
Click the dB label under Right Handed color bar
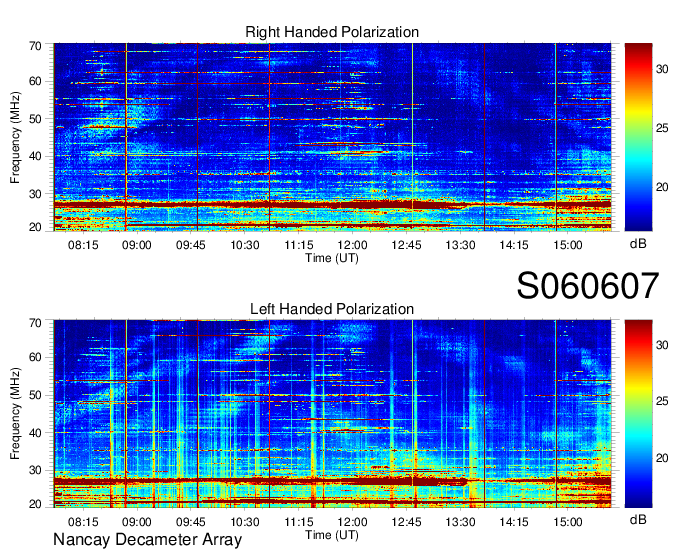pyautogui.click(x=638, y=244)
